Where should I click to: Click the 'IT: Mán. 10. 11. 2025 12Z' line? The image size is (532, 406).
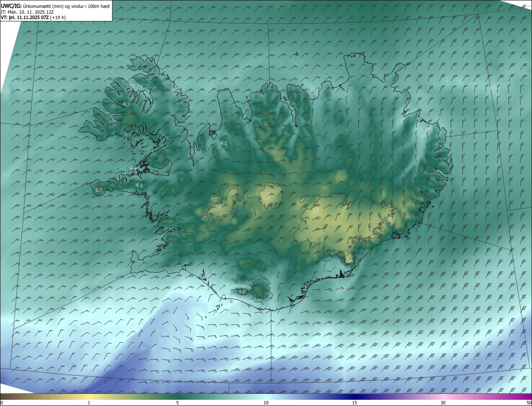pos(28,12)
